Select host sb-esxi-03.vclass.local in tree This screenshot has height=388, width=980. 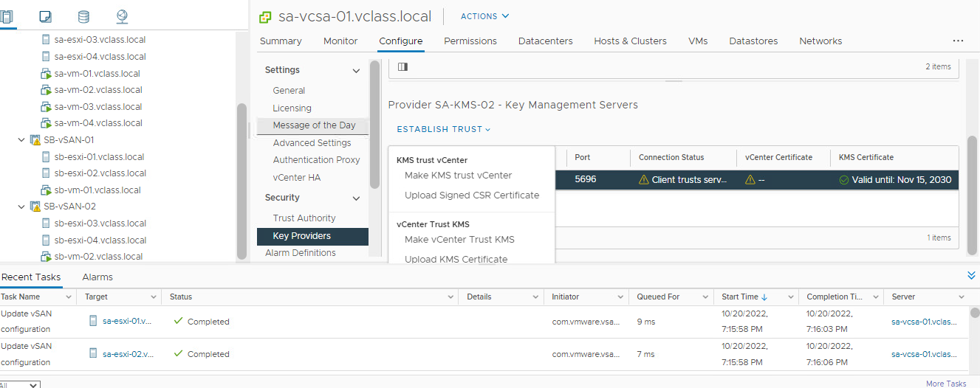100,224
